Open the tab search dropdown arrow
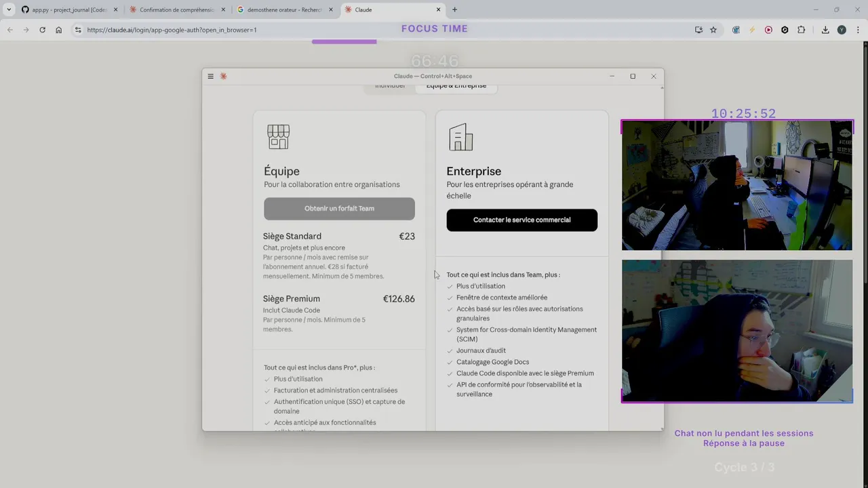This screenshot has width=868, height=488. click(x=9, y=9)
